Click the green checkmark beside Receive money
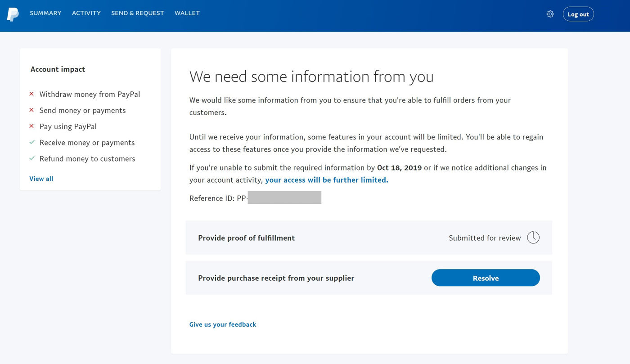The width and height of the screenshot is (630, 364). tap(31, 143)
